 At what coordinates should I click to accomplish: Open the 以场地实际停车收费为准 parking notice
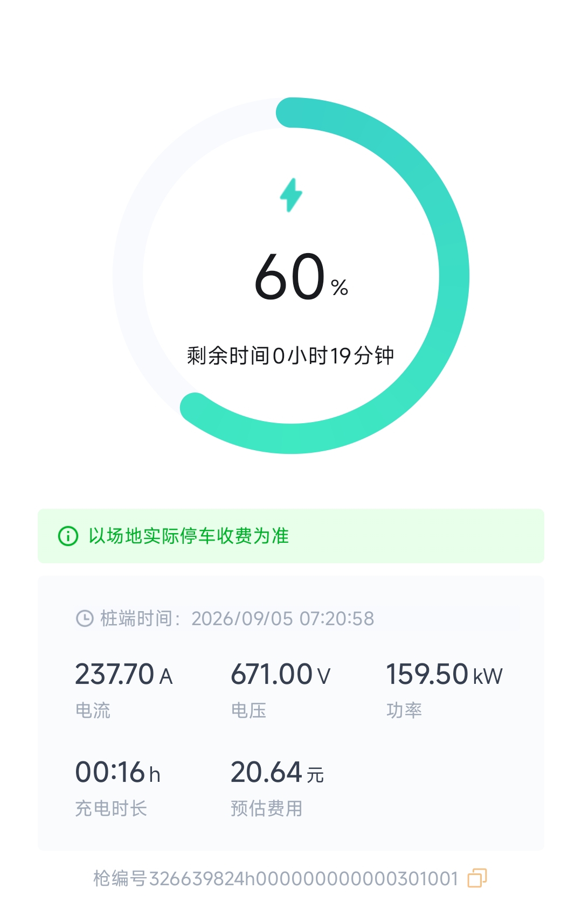point(291,536)
